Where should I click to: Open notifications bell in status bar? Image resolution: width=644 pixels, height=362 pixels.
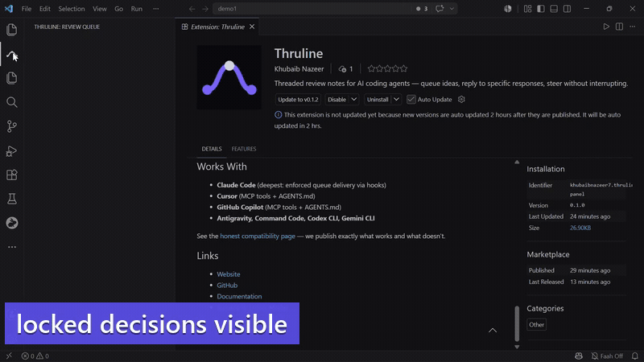[x=634, y=356]
